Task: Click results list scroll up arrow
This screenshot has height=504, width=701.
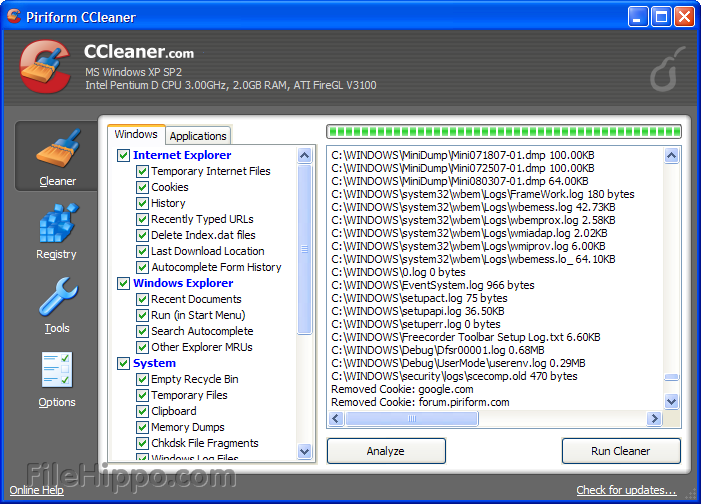Action: pyautogui.click(x=671, y=156)
